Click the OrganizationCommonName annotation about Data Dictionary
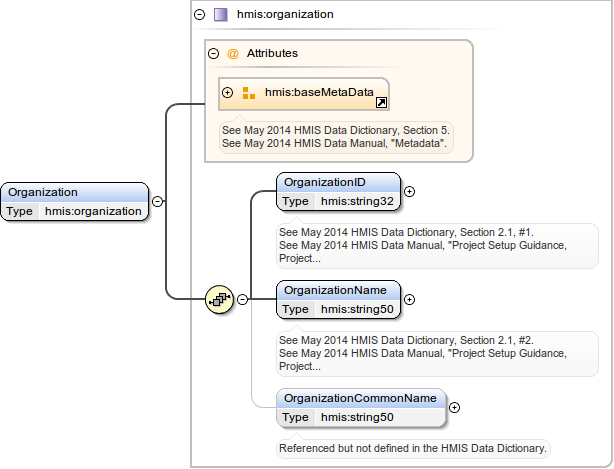Viewport: 614px width, 469px height. pyautogui.click(x=412, y=448)
